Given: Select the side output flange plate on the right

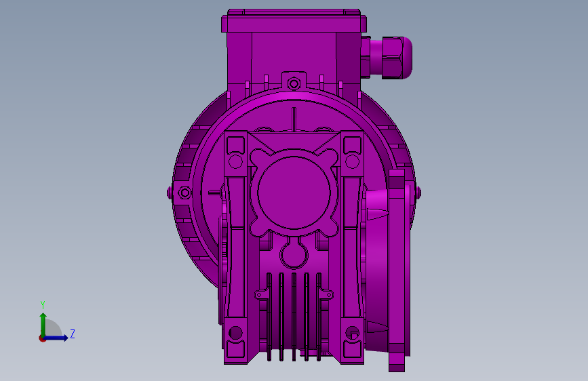Looking at the screenshot, I should pos(397,270).
